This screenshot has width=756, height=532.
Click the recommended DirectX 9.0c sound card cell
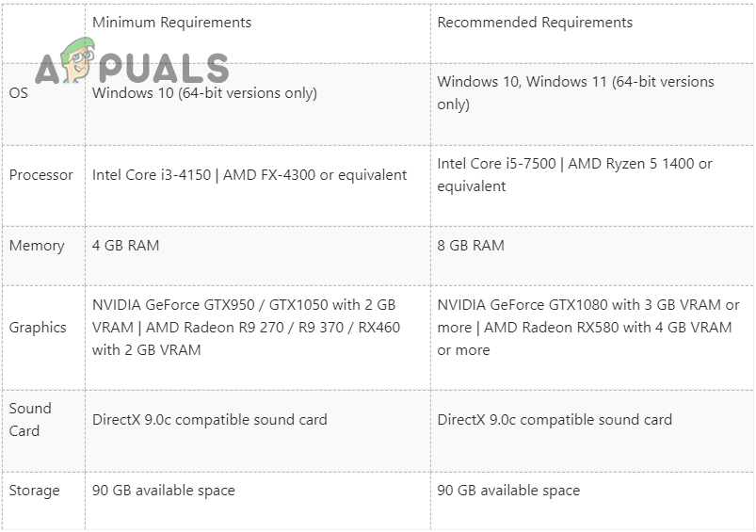[555, 420]
